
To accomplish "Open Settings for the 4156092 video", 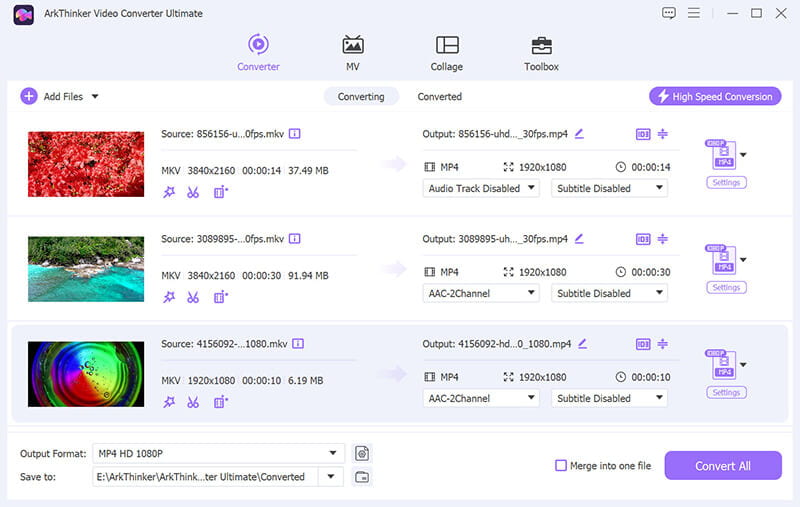I will (726, 393).
